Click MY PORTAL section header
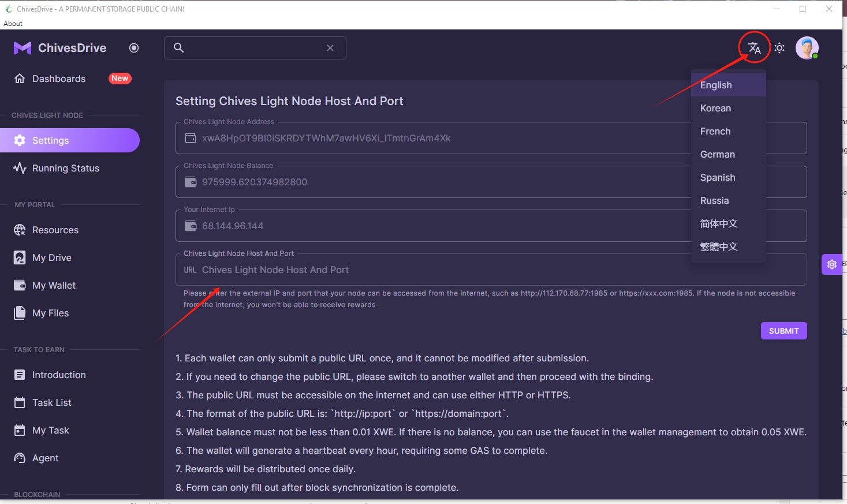 pos(35,205)
